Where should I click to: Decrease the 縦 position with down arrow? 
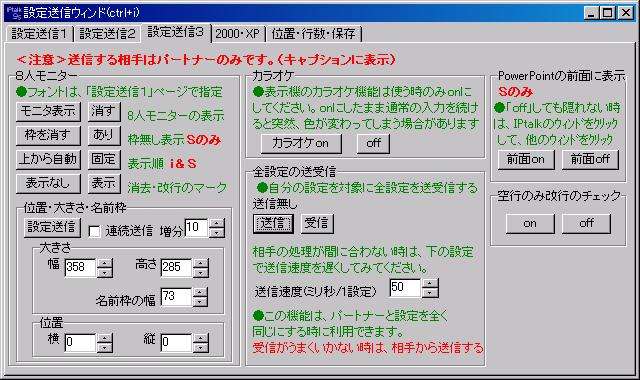tap(201, 348)
